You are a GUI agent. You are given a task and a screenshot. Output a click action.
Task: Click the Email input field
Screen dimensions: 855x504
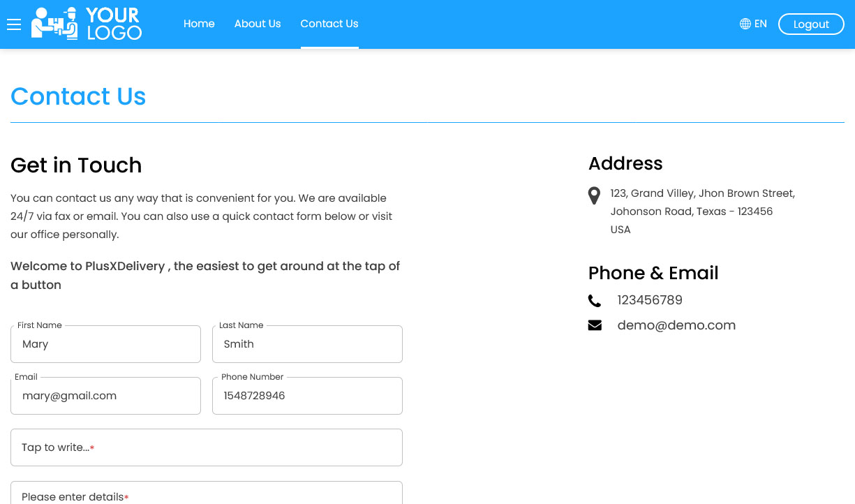[106, 396]
